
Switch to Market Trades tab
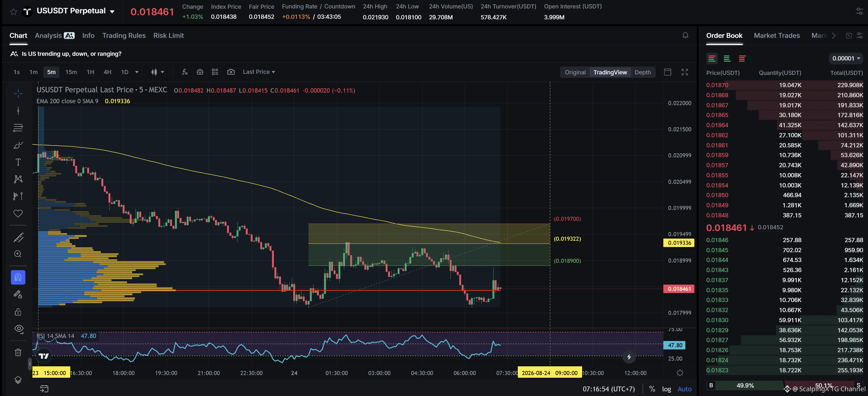[776, 35]
